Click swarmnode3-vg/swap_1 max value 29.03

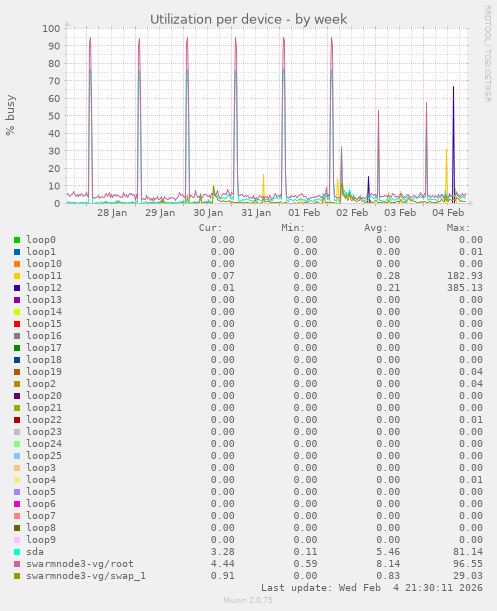click(x=468, y=576)
